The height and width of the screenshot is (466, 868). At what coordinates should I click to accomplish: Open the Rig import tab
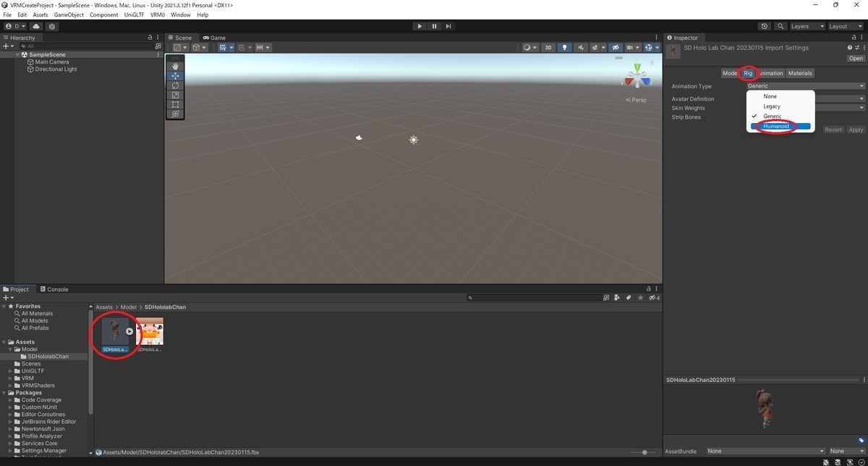coord(749,73)
